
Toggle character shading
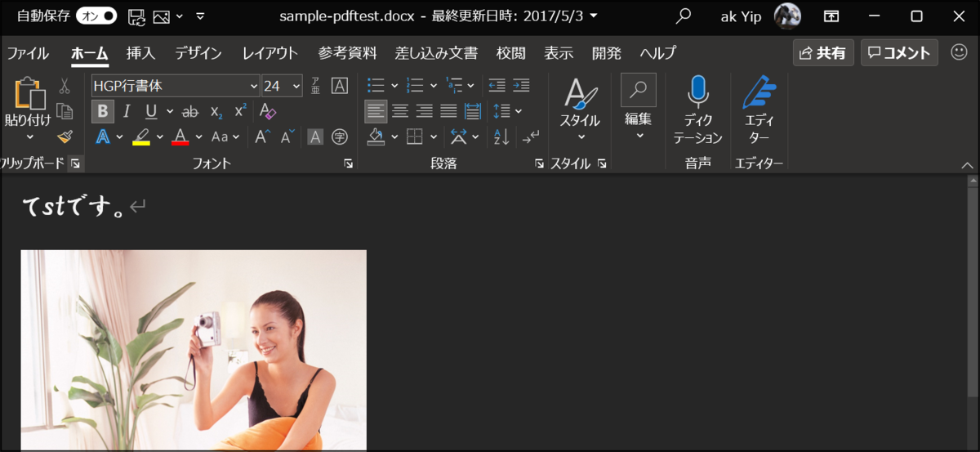[315, 136]
